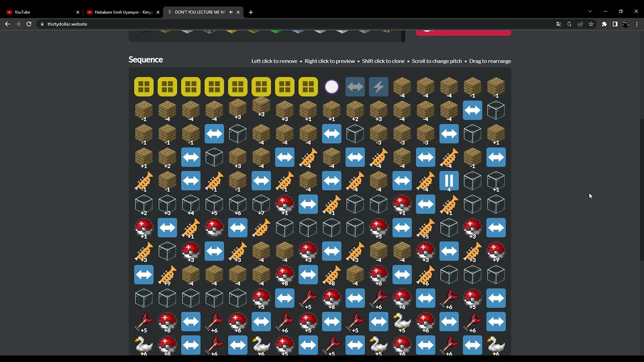
Task: Open the Chrome profile avatar
Action: [x=626, y=24]
